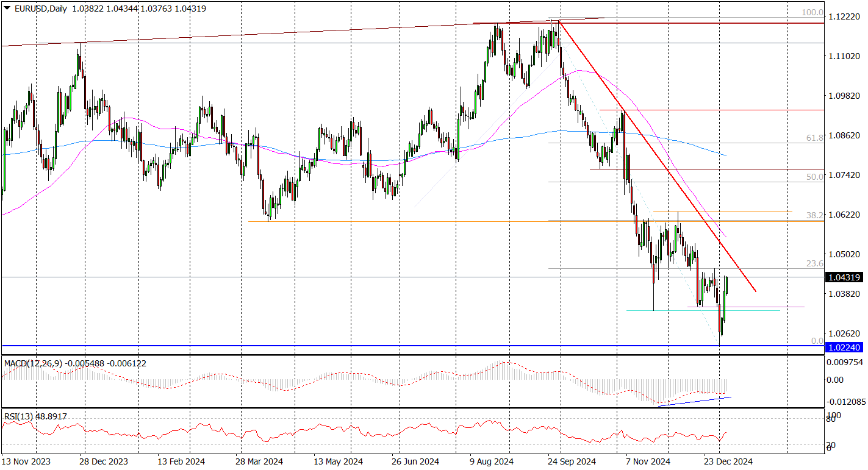
Task: Click the 1.05020 price scale value
Action: (x=845, y=254)
